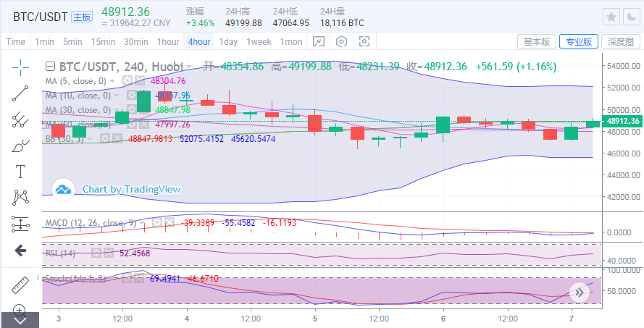Click the 主板 main board badge
Screen dimensions: 644x328
click(82, 17)
